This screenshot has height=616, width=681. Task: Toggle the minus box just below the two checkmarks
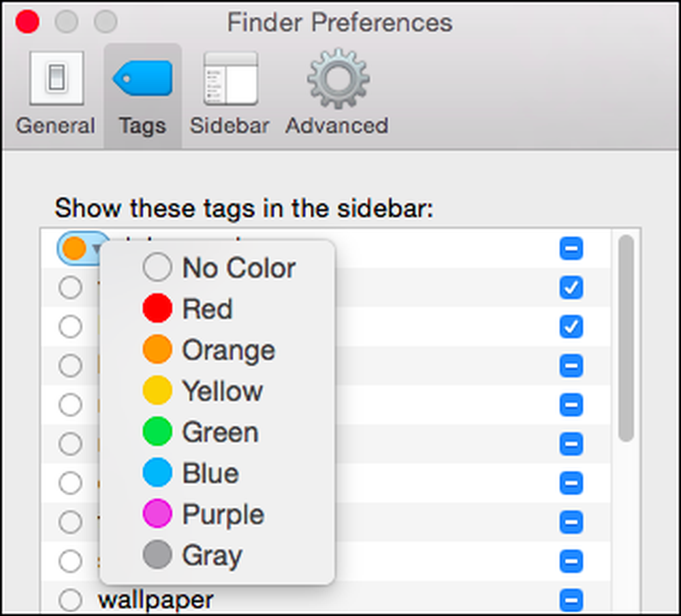pyautogui.click(x=571, y=366)
